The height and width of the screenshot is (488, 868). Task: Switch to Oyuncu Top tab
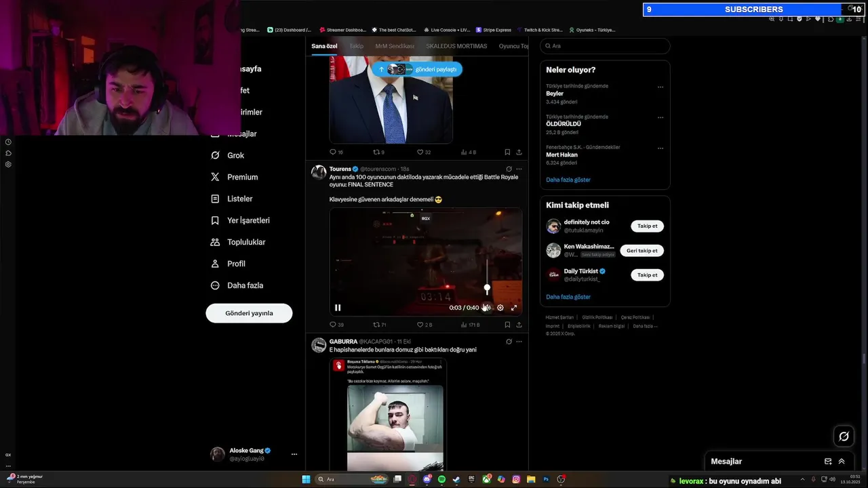tap(513, 46)
